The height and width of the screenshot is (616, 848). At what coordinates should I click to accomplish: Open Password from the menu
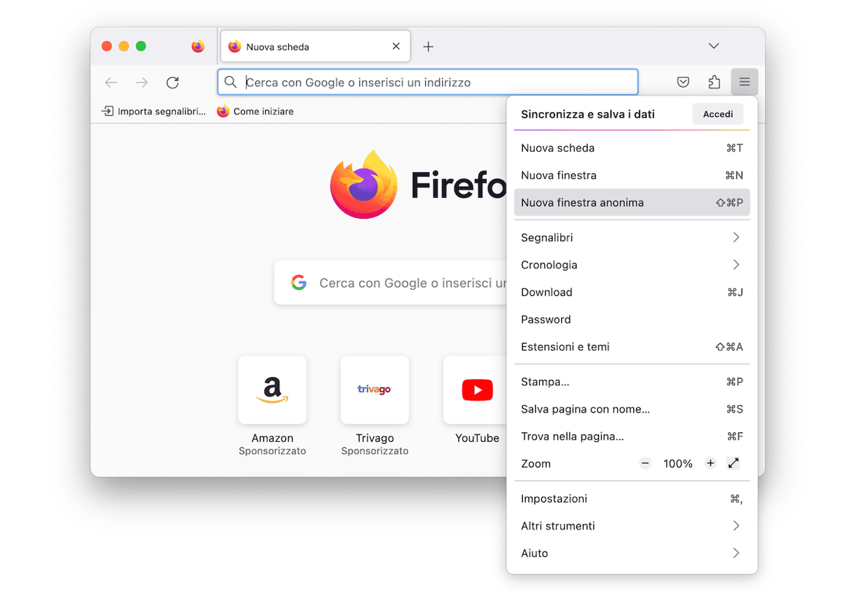tap(632, 319)
